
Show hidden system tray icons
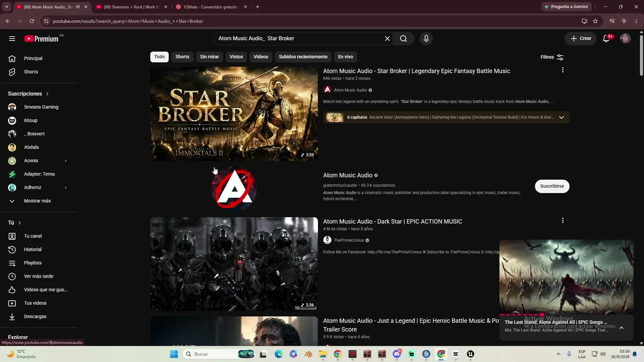click(x=558, y=354)
